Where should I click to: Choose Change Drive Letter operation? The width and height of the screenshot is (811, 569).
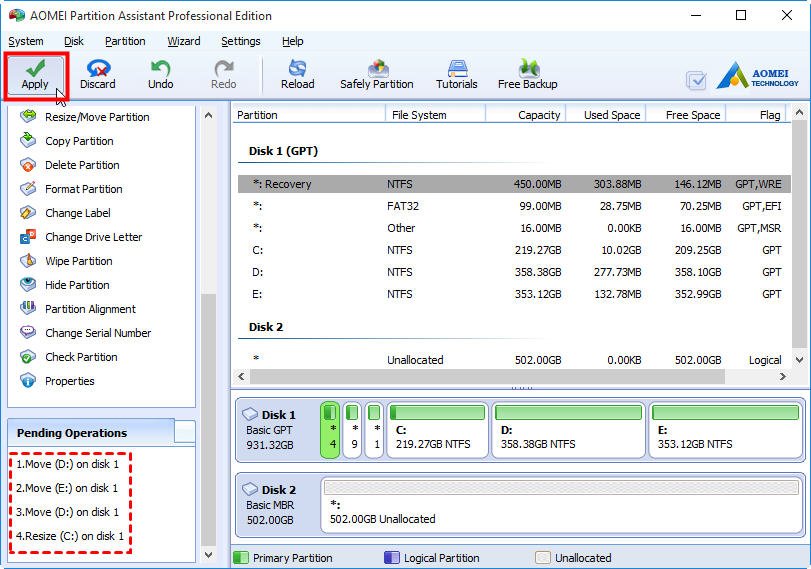click(93, 237)
